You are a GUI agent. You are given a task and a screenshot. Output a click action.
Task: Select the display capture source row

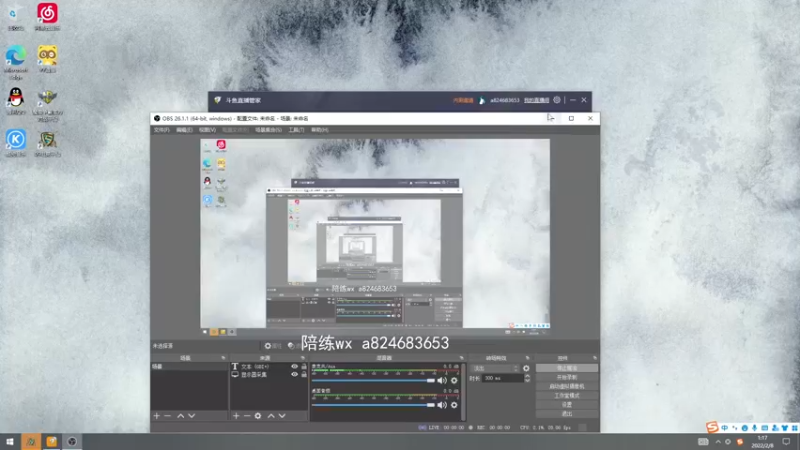pyautogui.click(x=269, y=374)
